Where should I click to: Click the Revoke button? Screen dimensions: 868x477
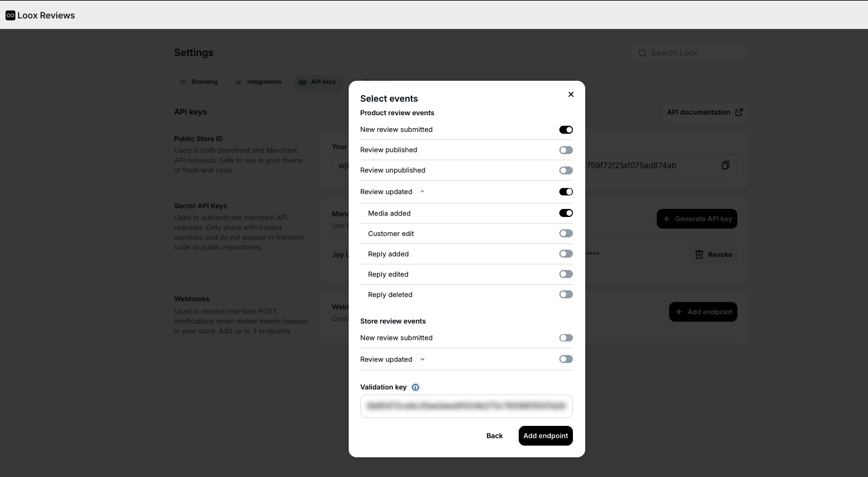pyautogui.click(x=713, y=255)
